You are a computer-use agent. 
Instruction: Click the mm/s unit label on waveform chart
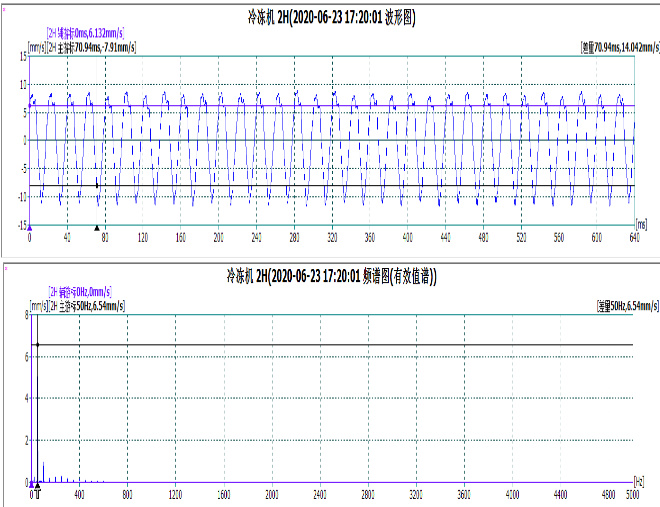click(37, 47)
